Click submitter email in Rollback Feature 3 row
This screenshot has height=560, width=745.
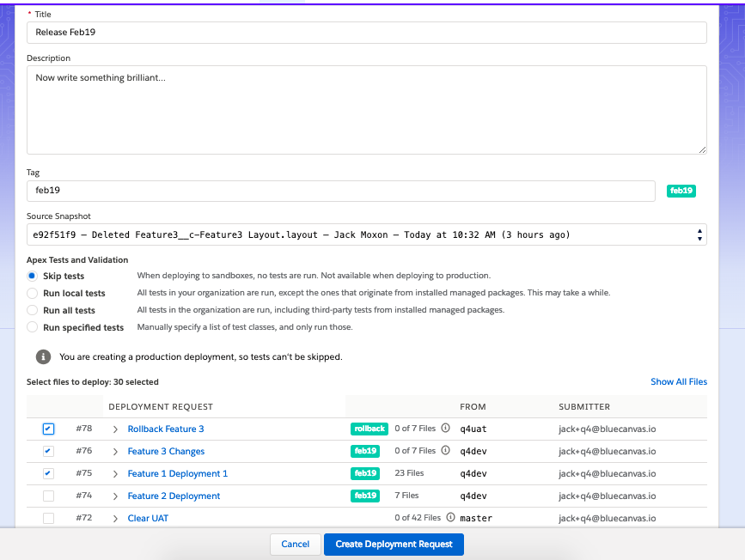point(608,429)
